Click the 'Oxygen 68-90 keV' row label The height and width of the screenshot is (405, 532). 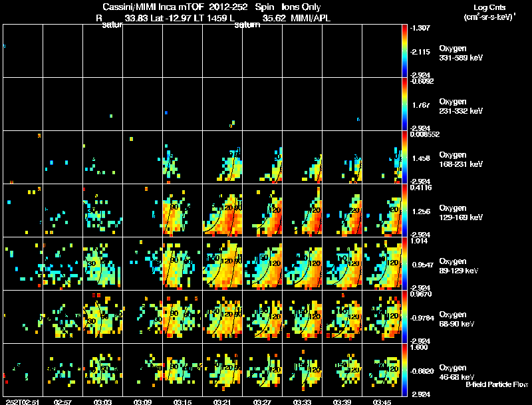[x=457, y=319]
